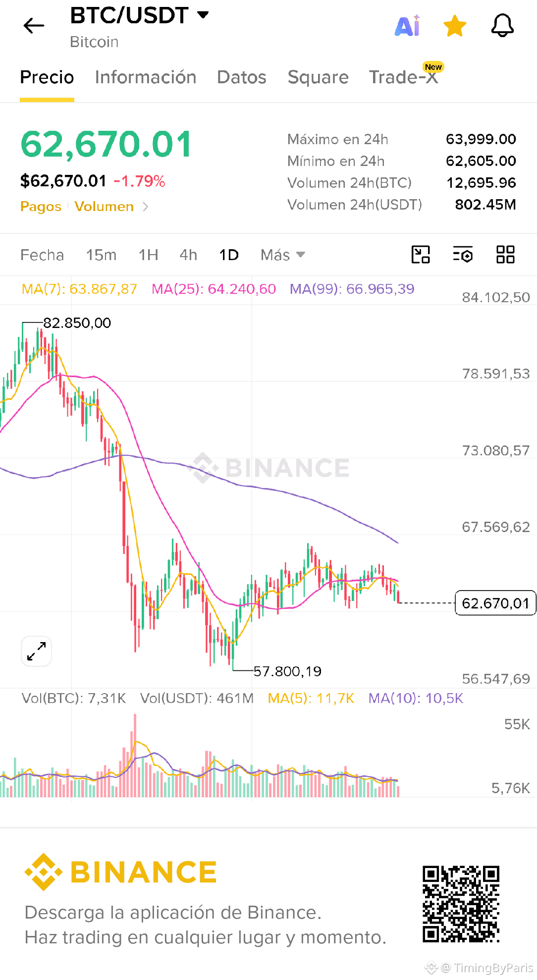Screen dimensions: 537x980
Task: Open the picture-in-picture chart icon
Action: pos(421,255)
